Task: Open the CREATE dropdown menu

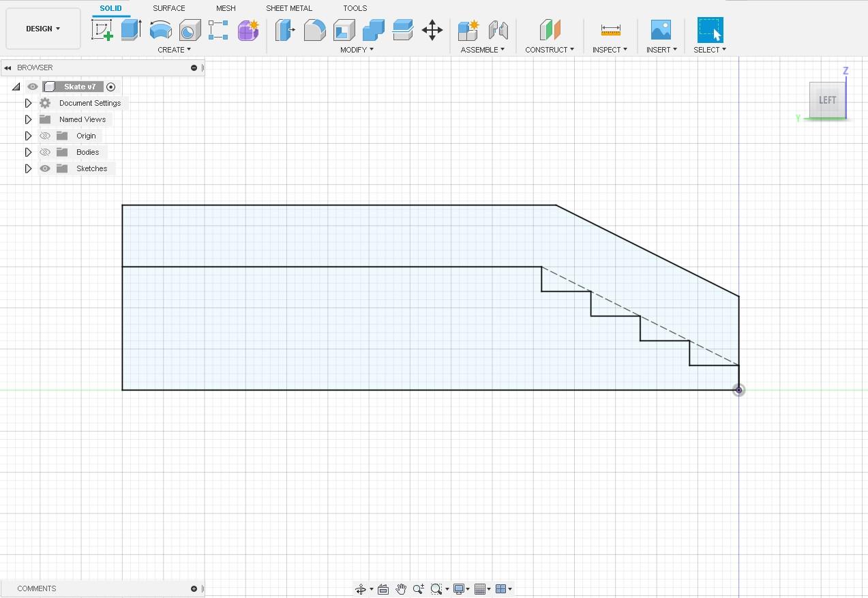Action: (174, 50)
